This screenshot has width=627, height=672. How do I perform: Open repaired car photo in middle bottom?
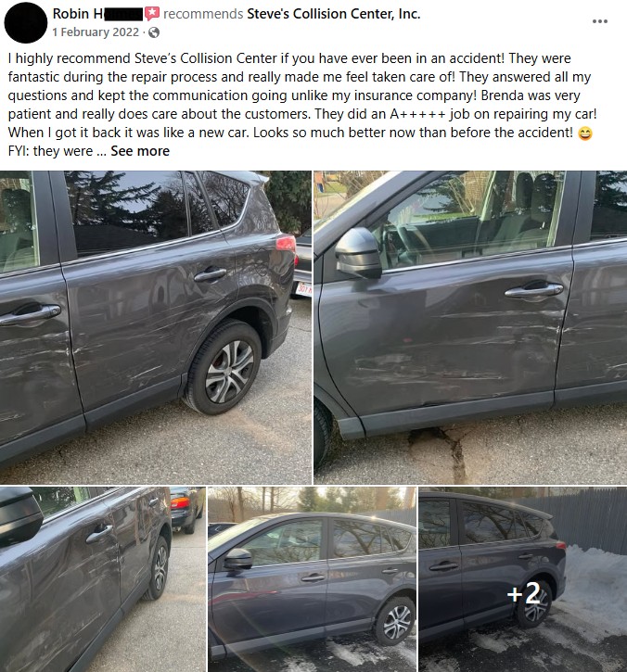(x=312, y=579)
